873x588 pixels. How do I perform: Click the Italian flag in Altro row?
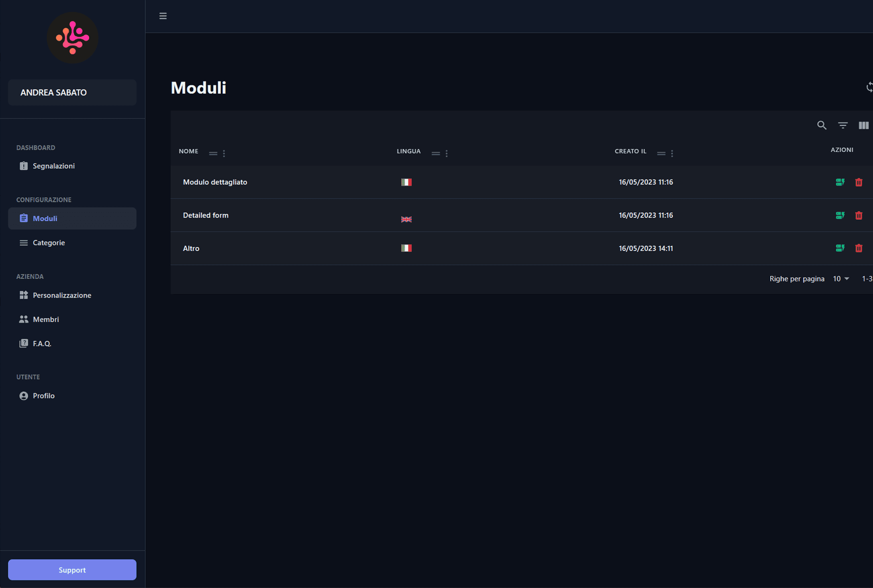pos(406,248)
